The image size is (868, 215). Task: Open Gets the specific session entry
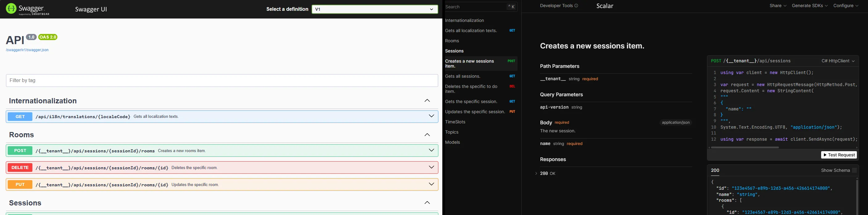481,101
